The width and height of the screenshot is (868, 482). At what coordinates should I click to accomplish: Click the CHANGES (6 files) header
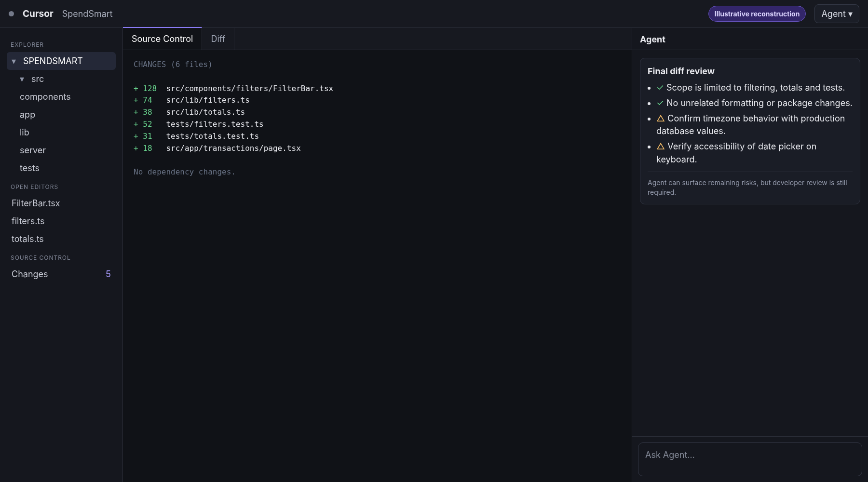point(173,65)
